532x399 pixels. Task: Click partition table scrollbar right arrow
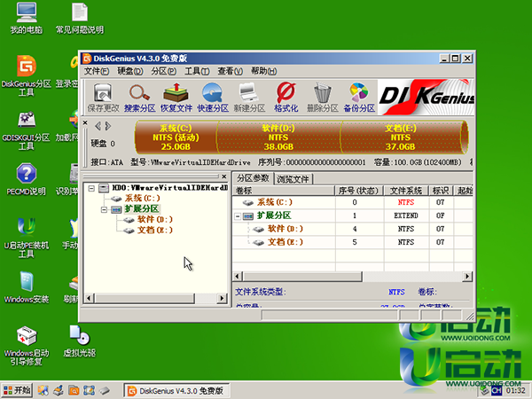[x=467, y=277]
